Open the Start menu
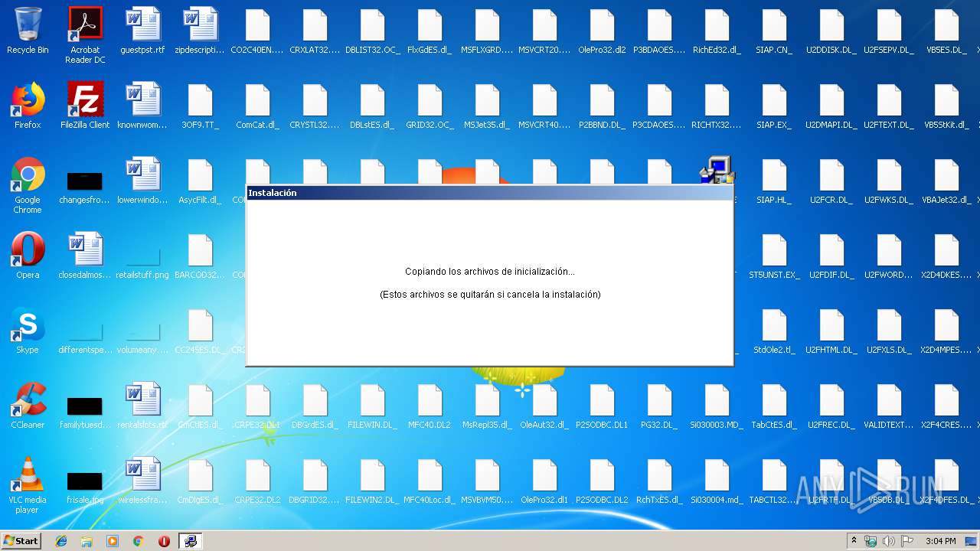The height and width of the screenshot is (551, 980). pos(21,541)
